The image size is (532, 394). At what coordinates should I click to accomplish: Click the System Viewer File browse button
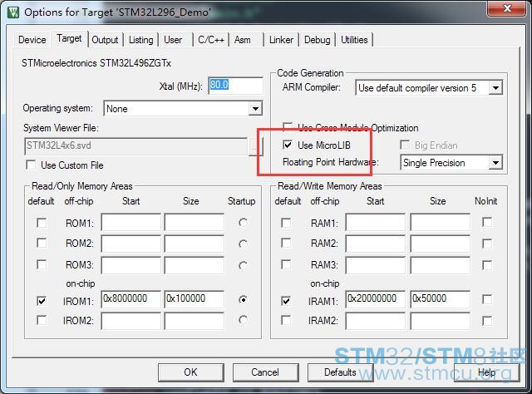click(x=255, y=146)
